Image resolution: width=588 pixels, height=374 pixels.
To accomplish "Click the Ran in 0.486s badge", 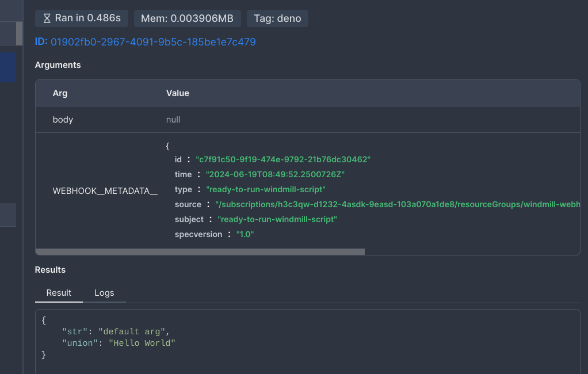I will coord(81,18).
